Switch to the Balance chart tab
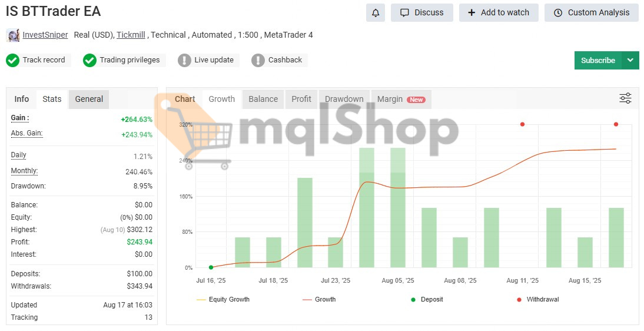Screen dimensions: 644x331 pyautogui.click(x=263, y=99)
